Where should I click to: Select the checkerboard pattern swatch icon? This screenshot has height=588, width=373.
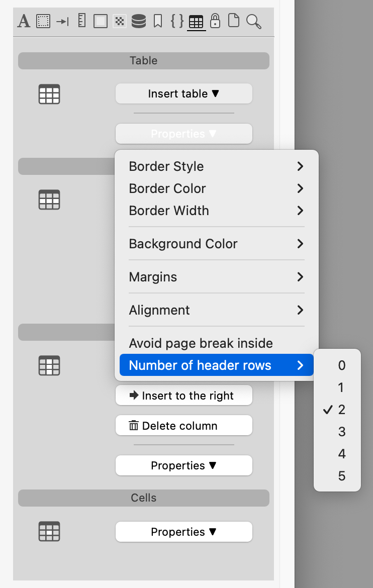120,22
